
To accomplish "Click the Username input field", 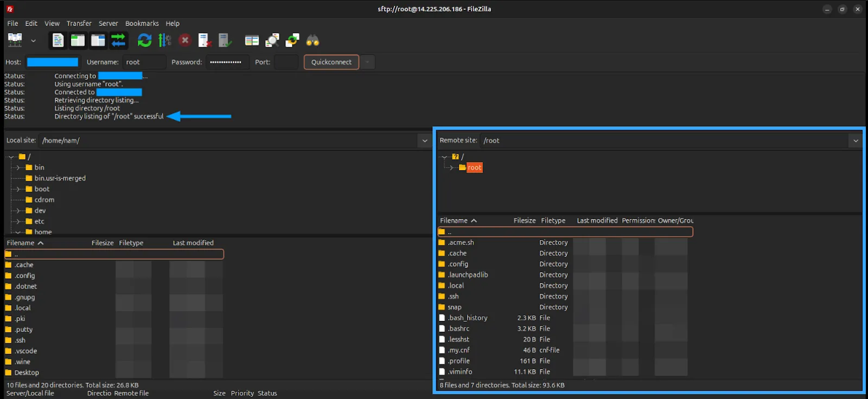I will [144, 62].
